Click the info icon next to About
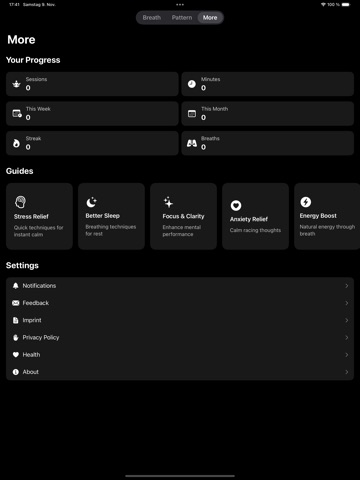Screen dimensions: 360x480 pyautogui.click(x=16, y=372)
